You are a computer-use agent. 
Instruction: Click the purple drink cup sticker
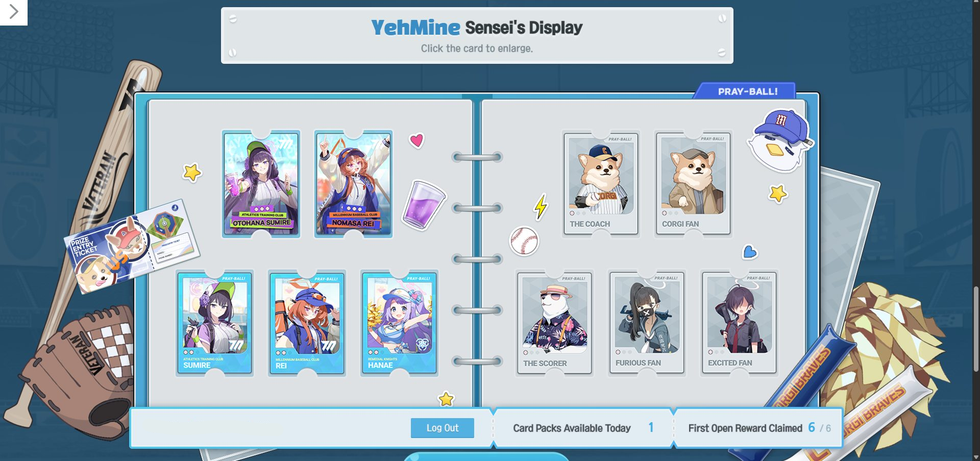coord(424,205)
